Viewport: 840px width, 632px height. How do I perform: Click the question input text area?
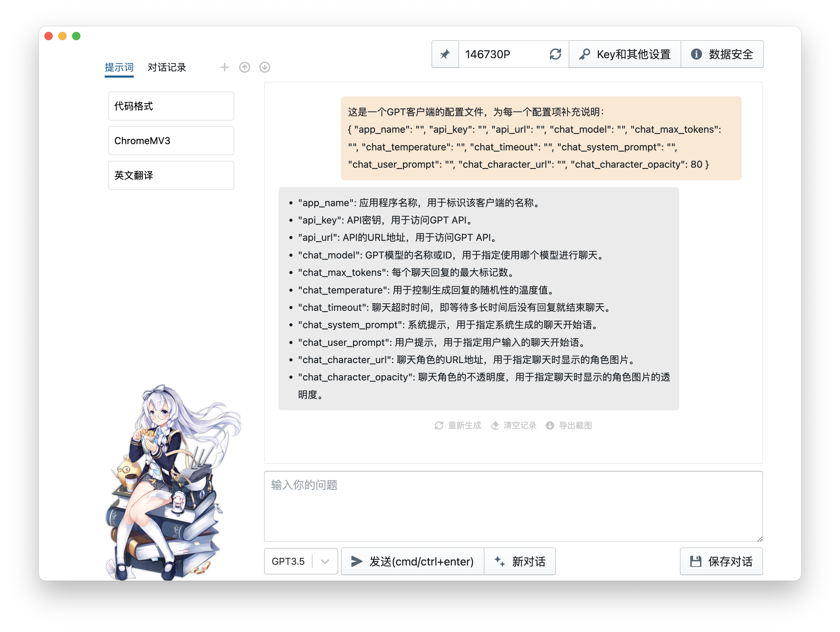point(513,506)
